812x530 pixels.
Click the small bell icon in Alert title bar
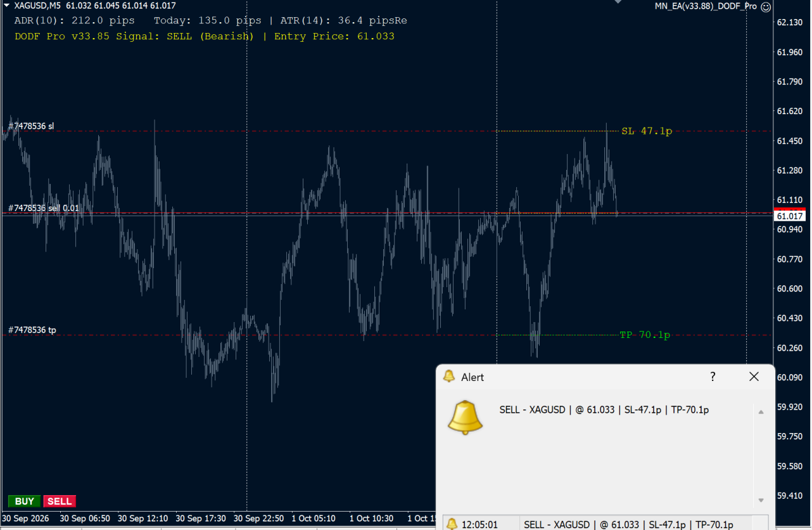(x=449, y=377)
